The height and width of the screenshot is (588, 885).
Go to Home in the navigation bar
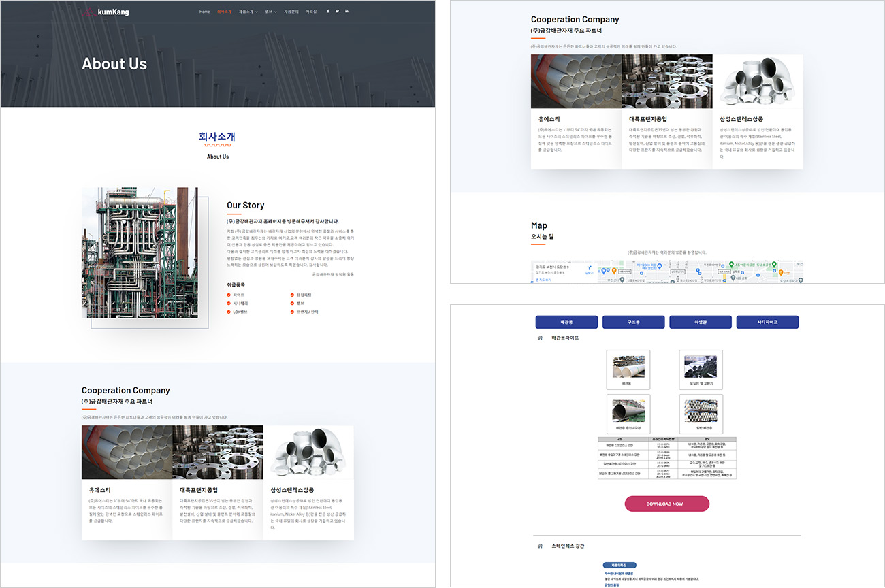(x=204, y=12)
